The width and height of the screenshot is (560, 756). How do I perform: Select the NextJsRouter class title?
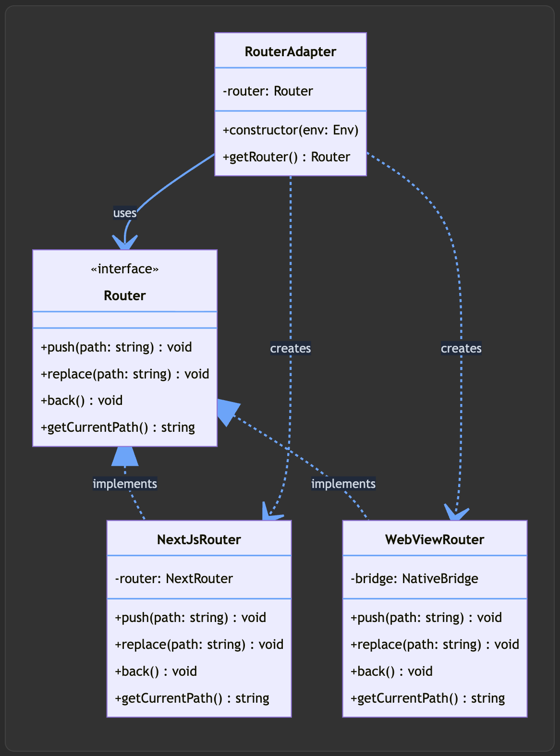click(x=199, y=540)
